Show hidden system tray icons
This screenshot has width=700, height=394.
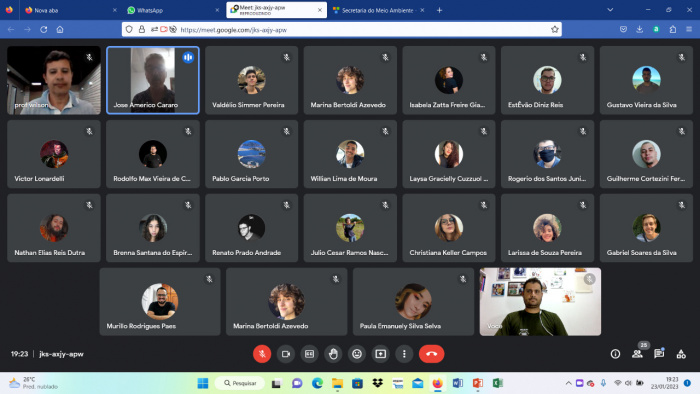tap(568, 383)
